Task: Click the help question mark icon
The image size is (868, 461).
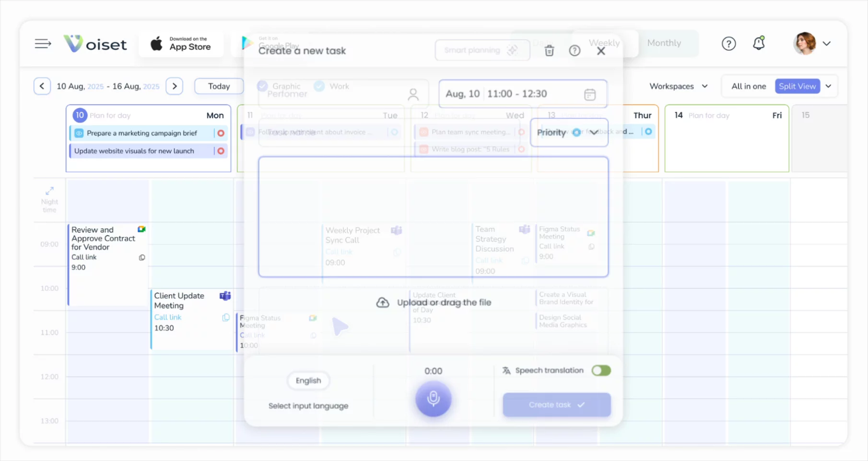Action: tap(728, 43)
